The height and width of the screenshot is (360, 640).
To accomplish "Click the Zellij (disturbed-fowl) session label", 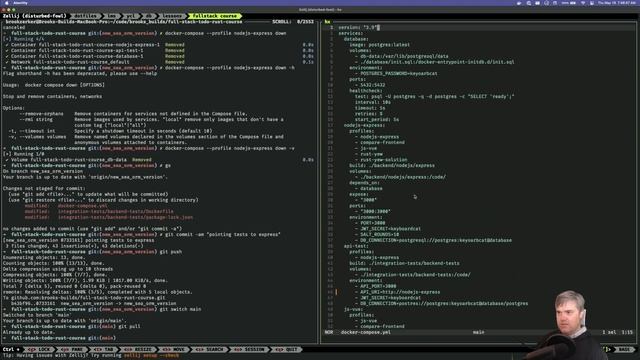I will (34, 16).
